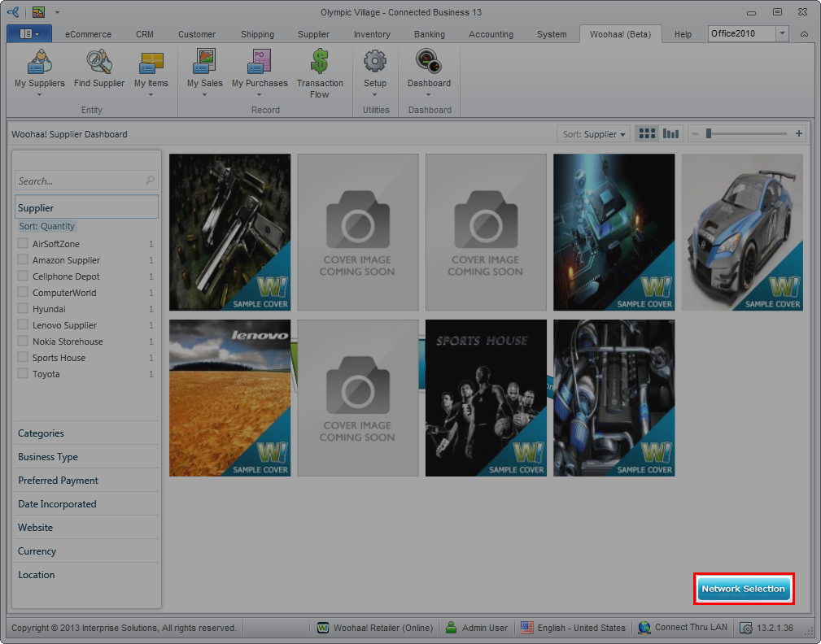This screenshot has width=821, height=644.
Task: Open the My Suppliers ribbon icon
Action: coord(40,63)
